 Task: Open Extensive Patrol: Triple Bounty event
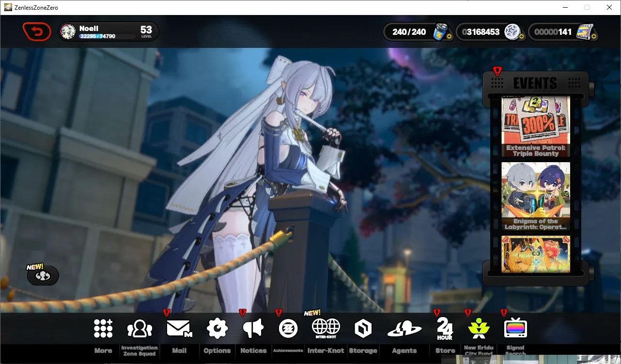click(x=536, y=126)
